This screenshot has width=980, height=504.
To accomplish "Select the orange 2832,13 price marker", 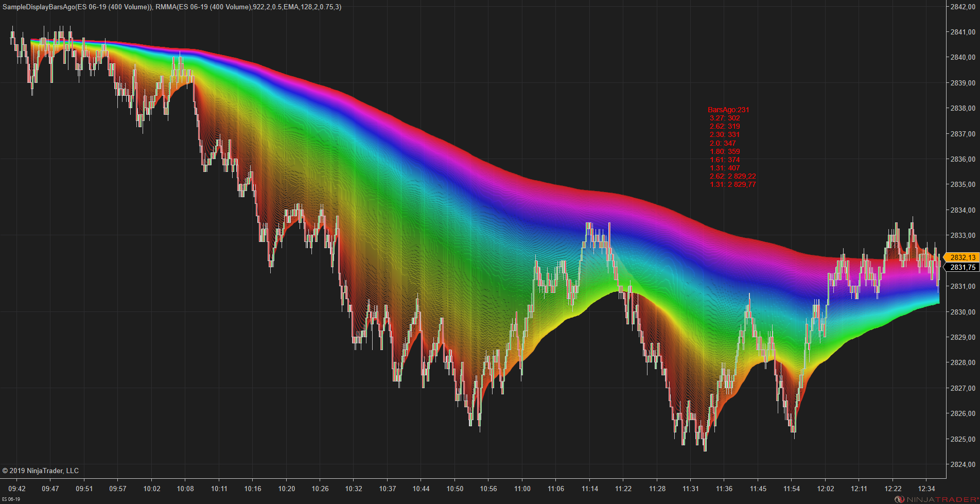I will (x=960, y=257).
